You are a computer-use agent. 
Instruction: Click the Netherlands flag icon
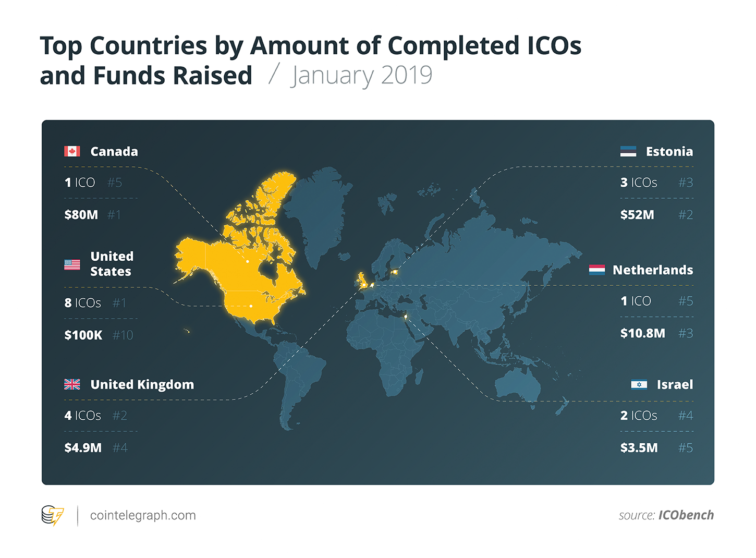pyautogui.click(x=597, y=270)
